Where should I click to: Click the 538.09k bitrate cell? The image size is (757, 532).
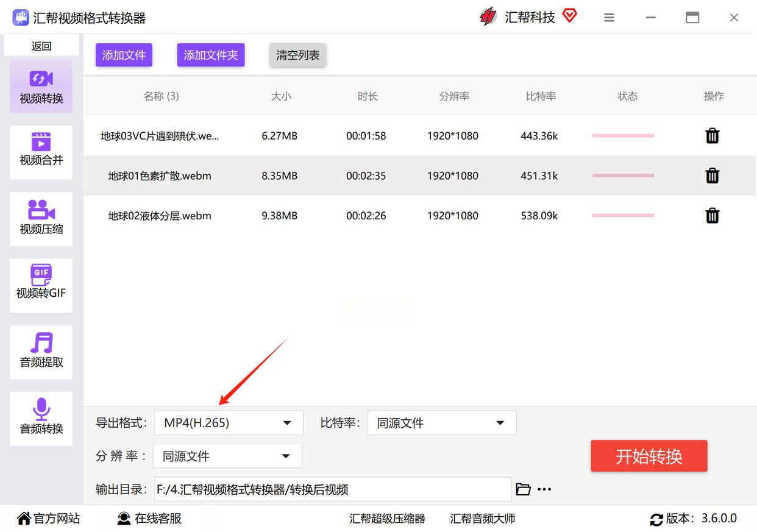coord(539,215)
